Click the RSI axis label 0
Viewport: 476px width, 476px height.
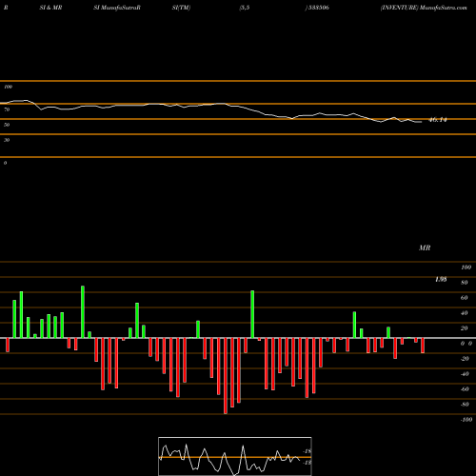click(x=5, y=163)
